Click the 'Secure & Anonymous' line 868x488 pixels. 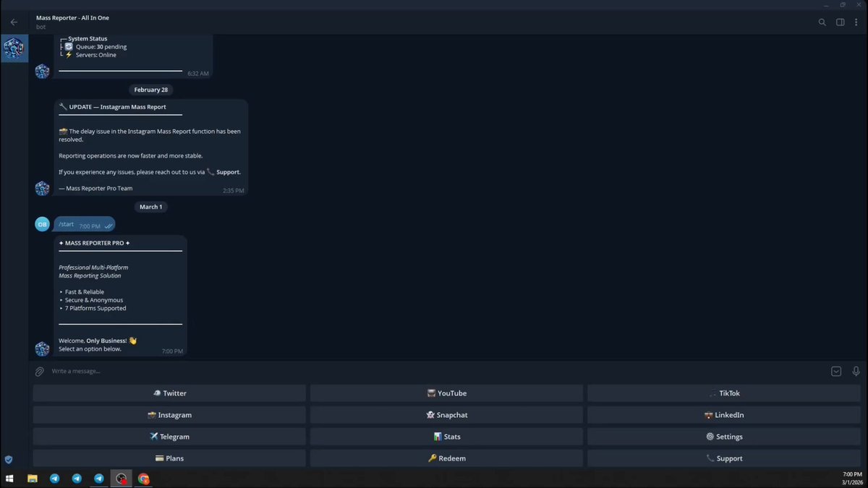(94, 300)
